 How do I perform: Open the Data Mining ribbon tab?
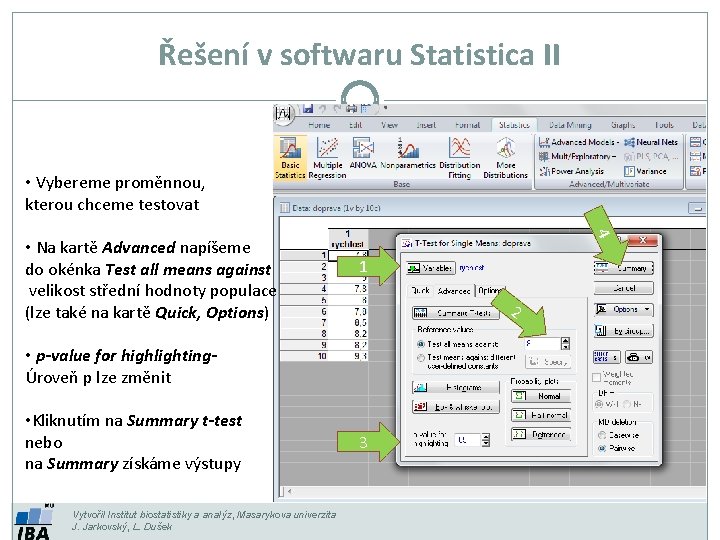(x=570, y=125)
